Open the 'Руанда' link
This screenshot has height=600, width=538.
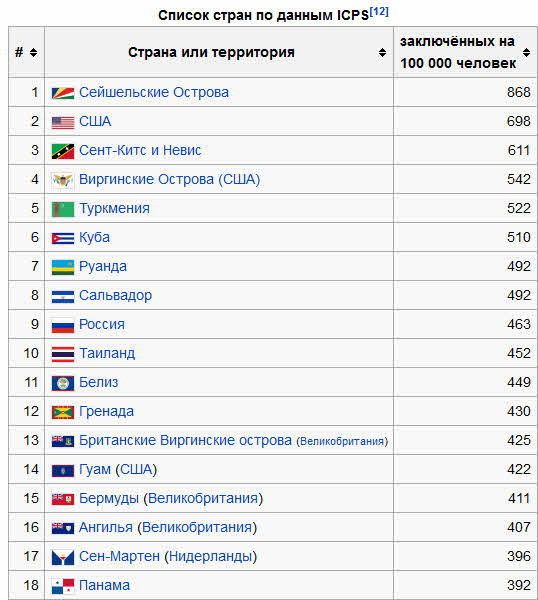(103, 266)
